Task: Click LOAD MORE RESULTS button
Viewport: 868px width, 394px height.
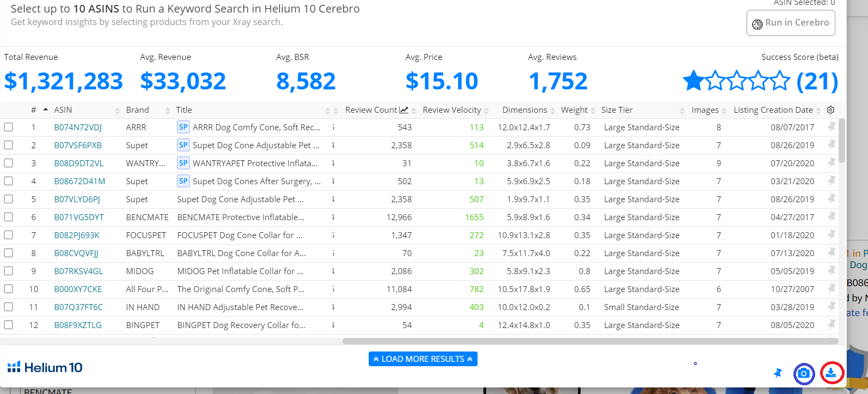Action: (423, 359)
